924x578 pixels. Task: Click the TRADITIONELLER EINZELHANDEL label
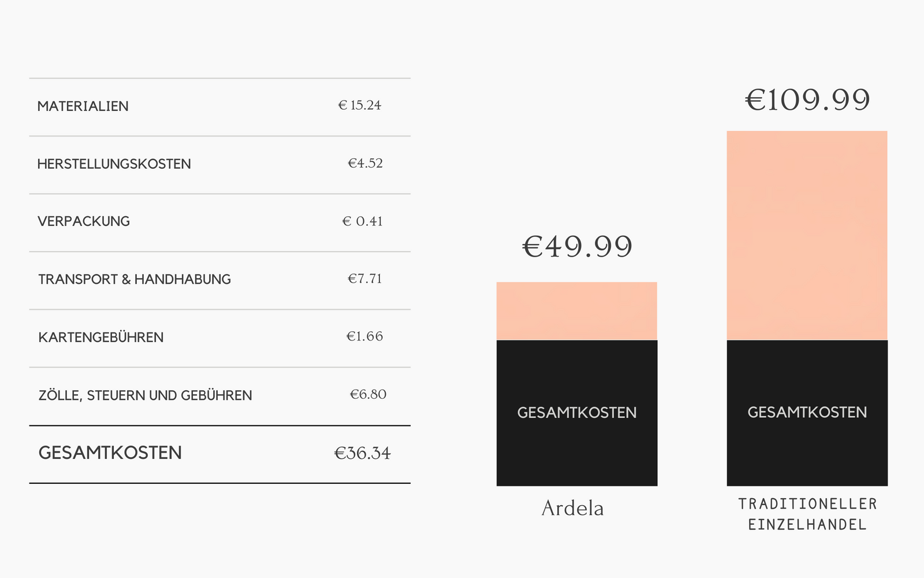807,514
